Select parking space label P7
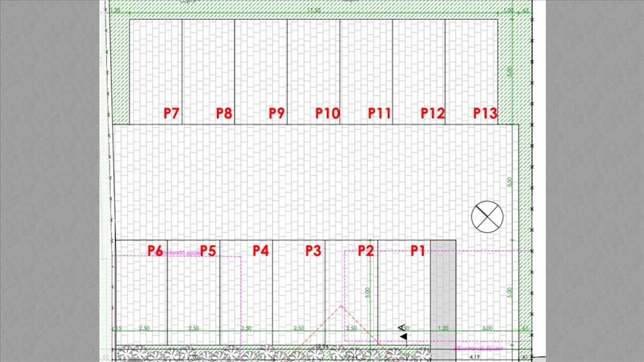 click(x=171, y=113)
